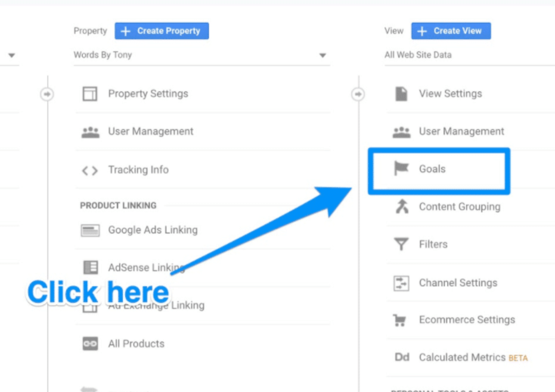Click the people icon beside view User Management
The height and width of the screenshot is (392, 555).
[402, 132]
